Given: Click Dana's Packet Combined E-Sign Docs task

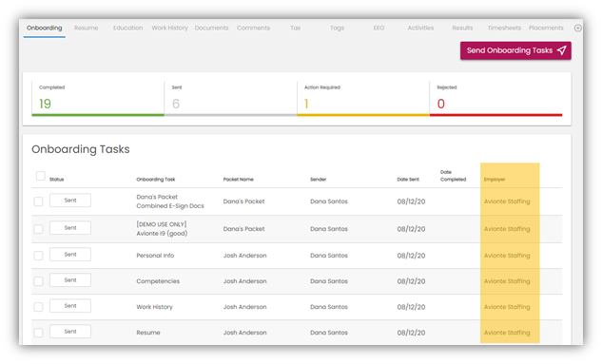Looking at the screenshot, I should pyautogui.click(x=170, y=201).
